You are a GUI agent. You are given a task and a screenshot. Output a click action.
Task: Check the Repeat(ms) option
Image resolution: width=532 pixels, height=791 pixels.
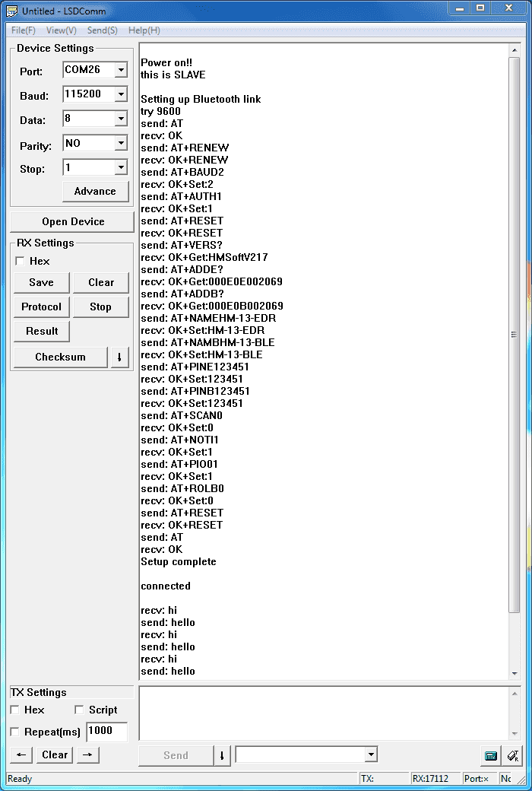tap(15, 732)
